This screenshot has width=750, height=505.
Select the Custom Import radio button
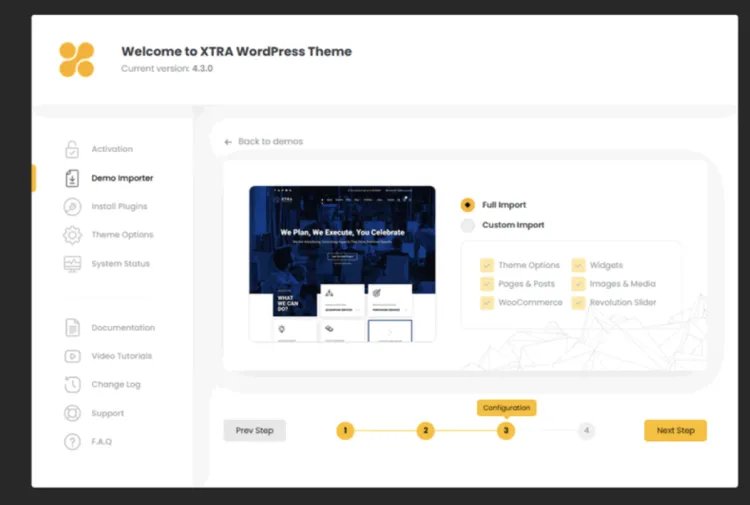[x=467, y=225]
